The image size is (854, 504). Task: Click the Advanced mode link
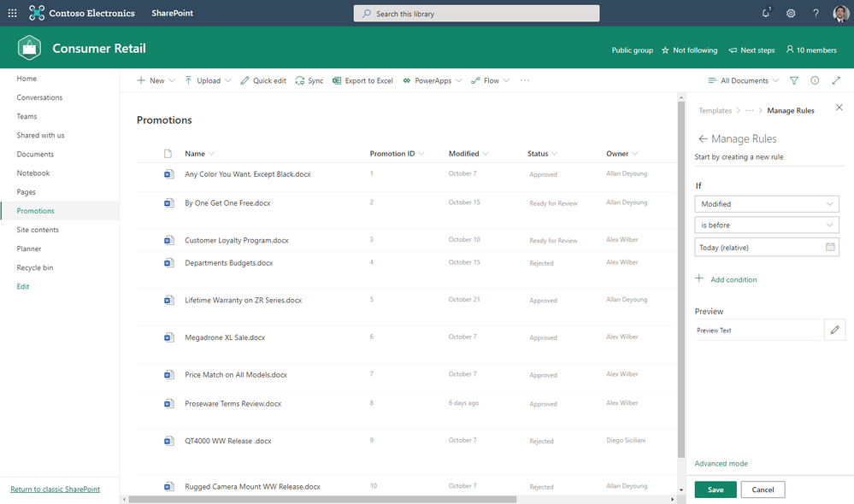coord(721,464)
